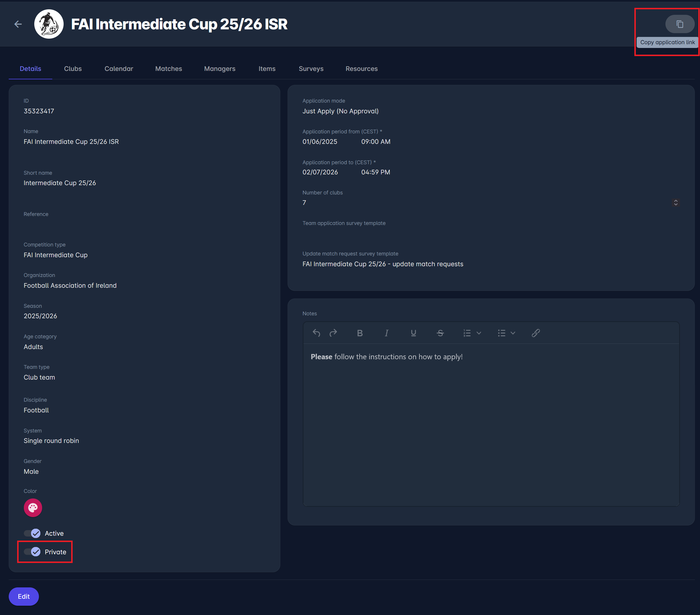Insert numbered list in Notes
Image resolution: width=700 pixels, height=615 pixels.
tap(467, 333)
